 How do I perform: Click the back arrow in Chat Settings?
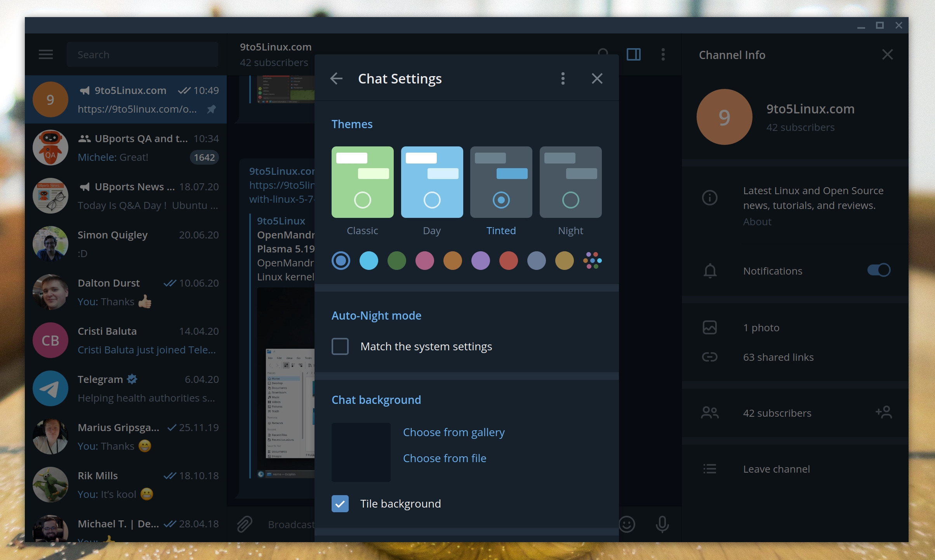pyautogui.click(x=336, y=79)
